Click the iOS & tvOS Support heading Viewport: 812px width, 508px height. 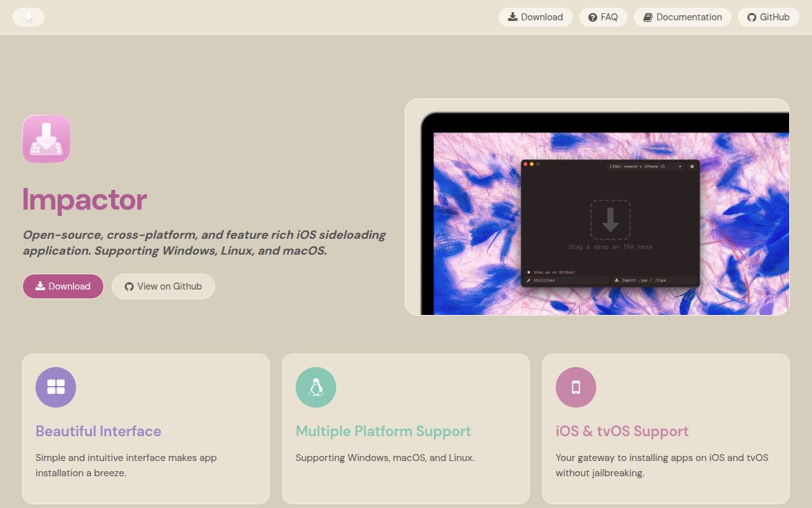(622, 431)
